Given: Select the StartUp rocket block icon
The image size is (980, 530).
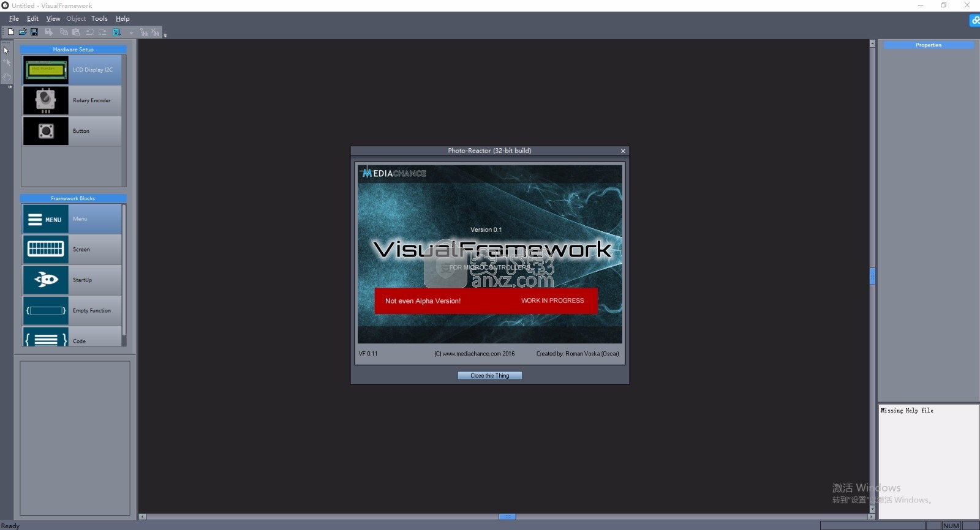Looking at the screenshot, I should [x=46, y=280].
